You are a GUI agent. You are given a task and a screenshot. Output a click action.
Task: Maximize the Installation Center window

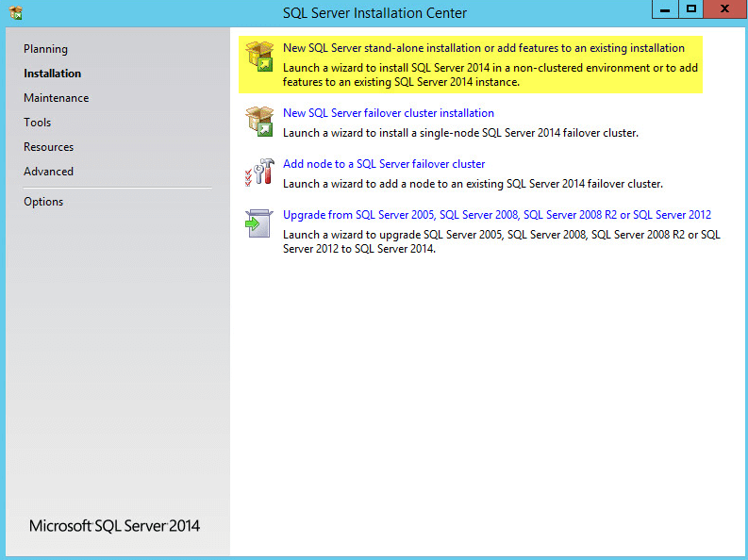(690, 9)
